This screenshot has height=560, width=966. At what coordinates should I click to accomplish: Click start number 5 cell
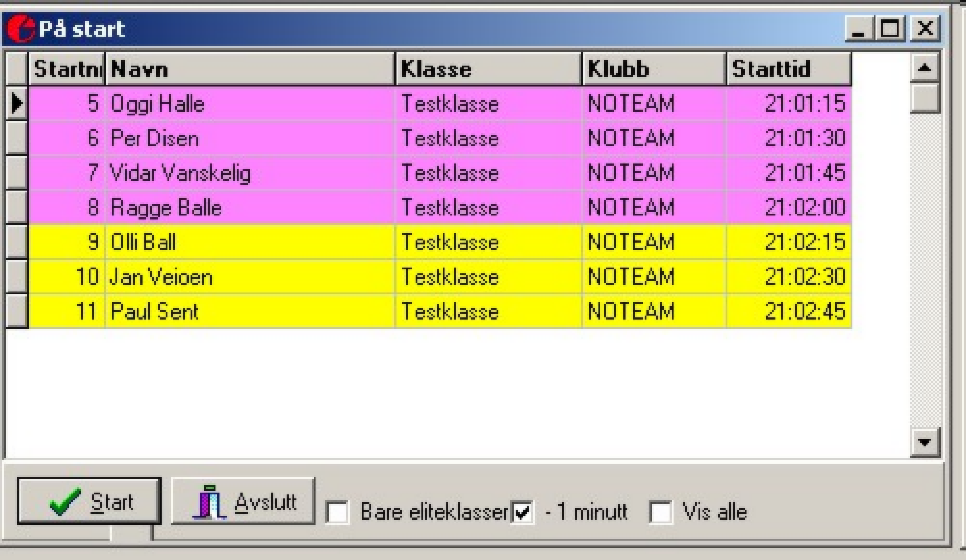click(x=67, y=103)
